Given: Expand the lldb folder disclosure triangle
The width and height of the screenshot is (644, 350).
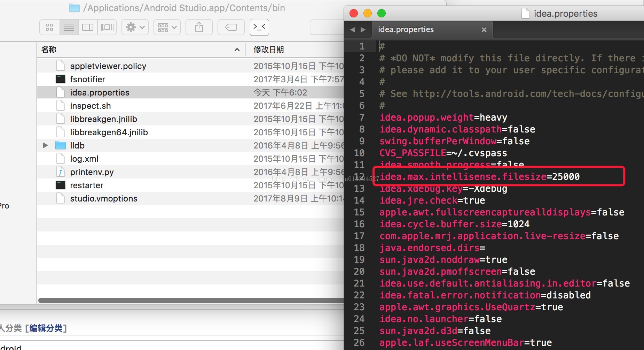Looking at the screenshot, I should (45, 145).
